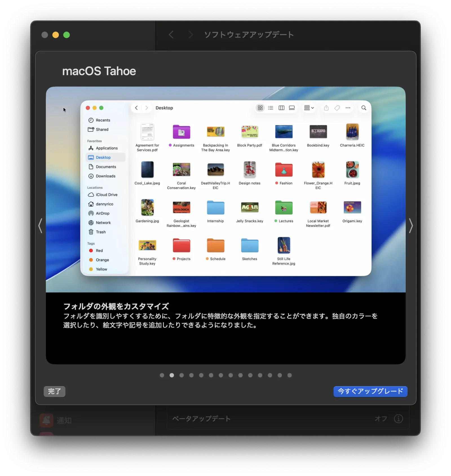The height and width of the screenshot is (476, 451).
Task: Select Charreria.HEIC image
Action: tap(352, 132)
